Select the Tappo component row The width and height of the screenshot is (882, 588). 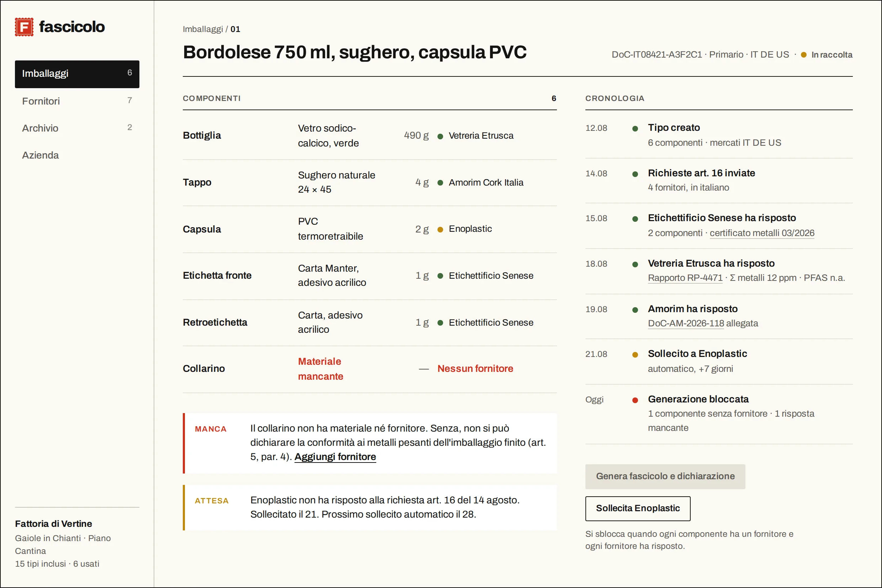pyautogui.click(x=370, y=183)
